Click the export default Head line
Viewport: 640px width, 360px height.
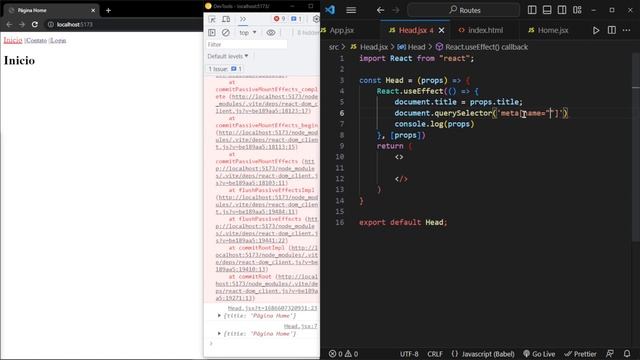pos(403,222)
